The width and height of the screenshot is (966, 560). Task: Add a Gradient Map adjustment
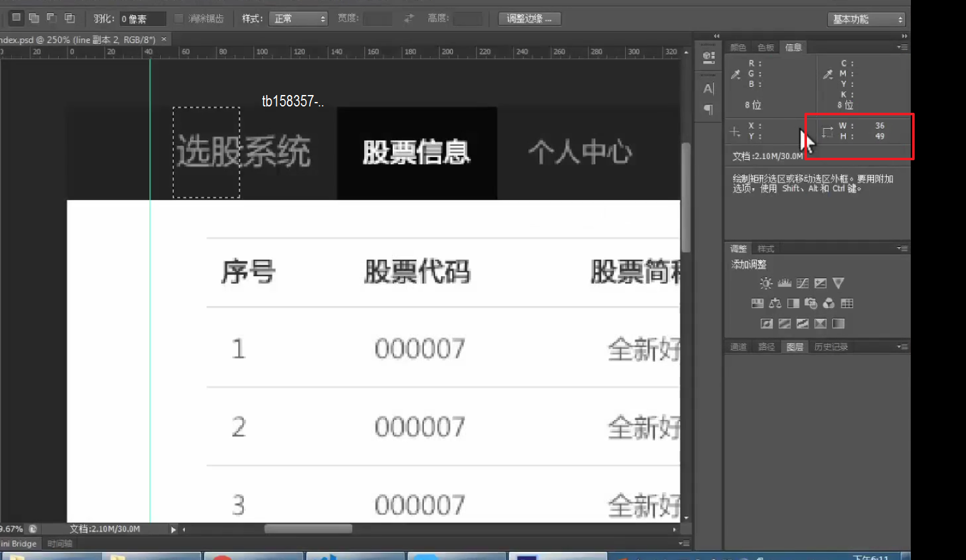click(839, 324)
